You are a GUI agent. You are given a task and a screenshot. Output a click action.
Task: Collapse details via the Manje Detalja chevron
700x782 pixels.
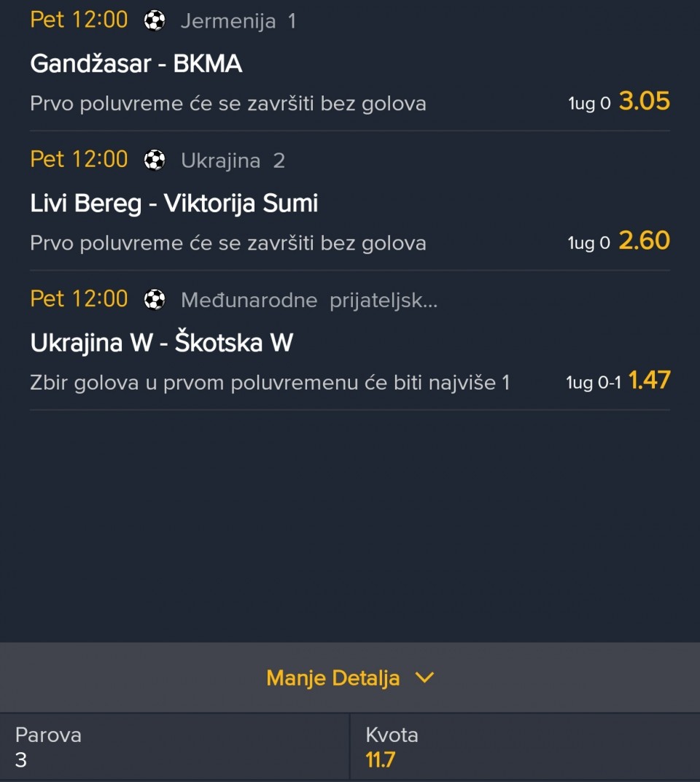pos(424,678)
